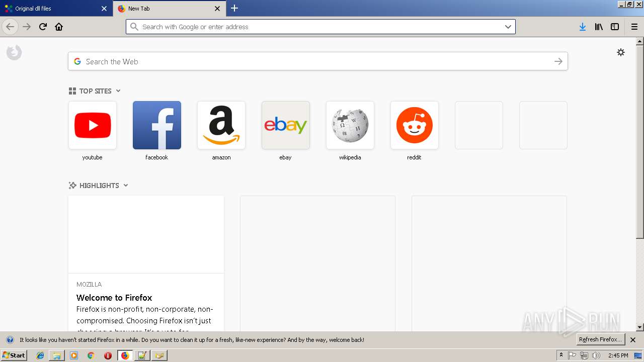The width and height of the screenshot is (644, 362).
Task: Launch Chrome from the taskbar
Action: coord(91,355)
